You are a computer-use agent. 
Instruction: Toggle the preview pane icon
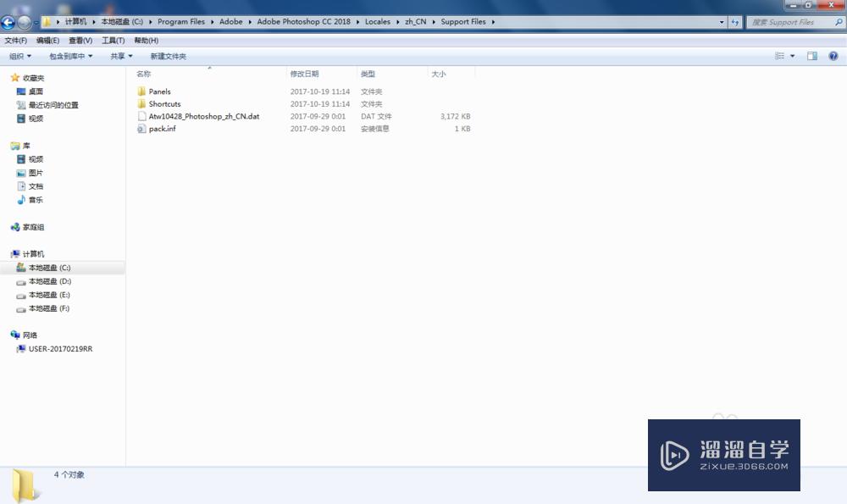(x=812, y=56)
